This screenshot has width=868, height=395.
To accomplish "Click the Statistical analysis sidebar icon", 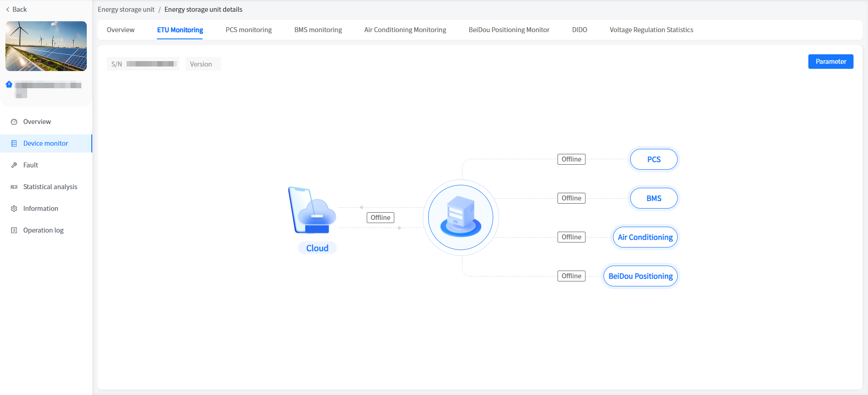I will [x=14, y=187].
